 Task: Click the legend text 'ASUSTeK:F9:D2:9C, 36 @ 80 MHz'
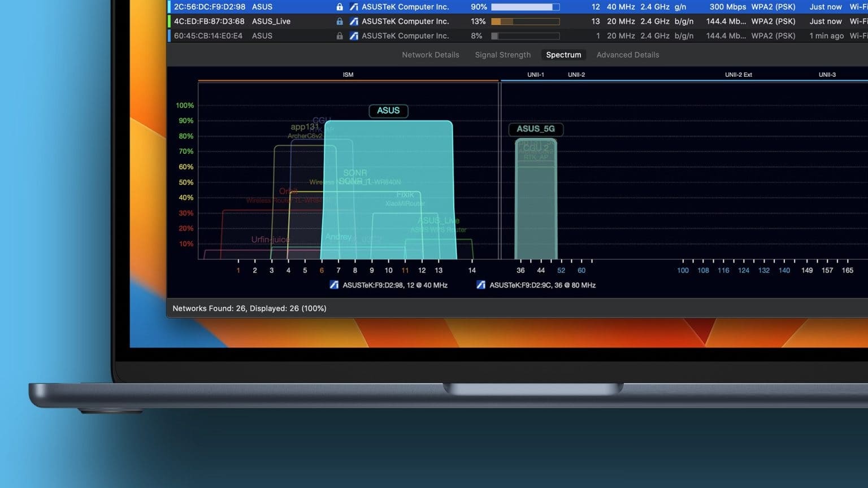coord(542,285)
